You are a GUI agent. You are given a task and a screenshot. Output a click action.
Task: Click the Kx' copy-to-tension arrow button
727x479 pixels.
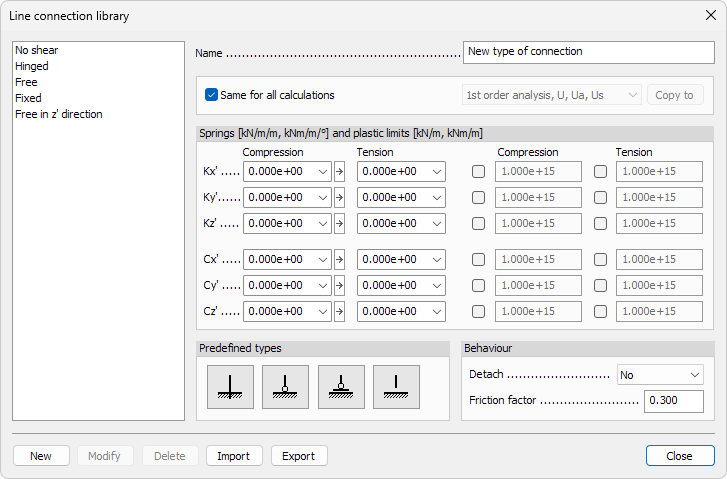click(339, 172)
